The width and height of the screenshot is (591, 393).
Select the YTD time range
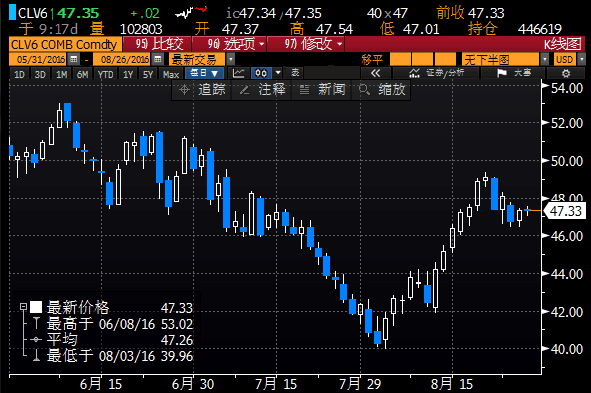click(105, 74)
